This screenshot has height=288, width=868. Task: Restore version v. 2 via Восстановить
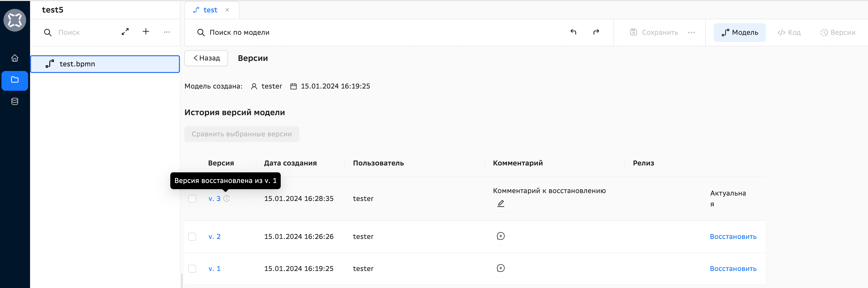pos(733,237)
